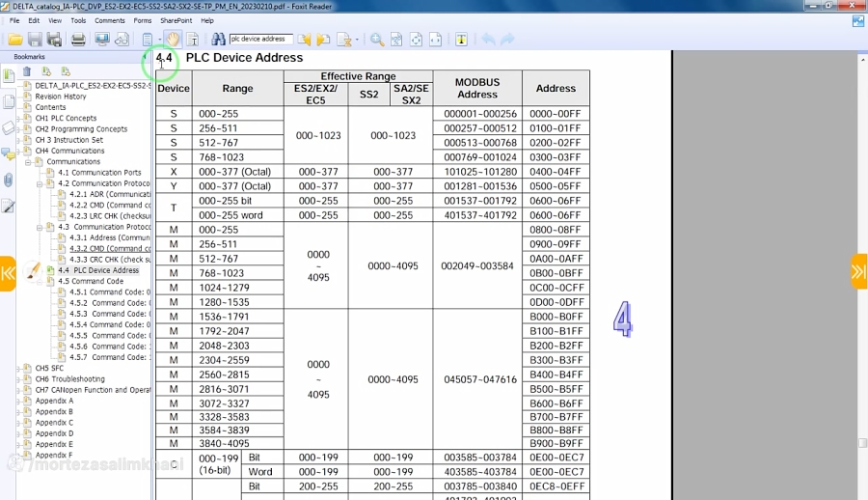Select the Typewriter tool icon
868x500 pixels.
[x=461, y=40]
